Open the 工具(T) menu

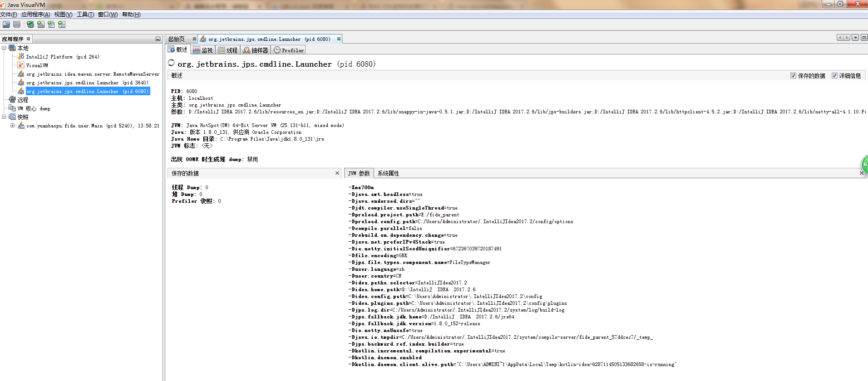(x=85, y=15)
